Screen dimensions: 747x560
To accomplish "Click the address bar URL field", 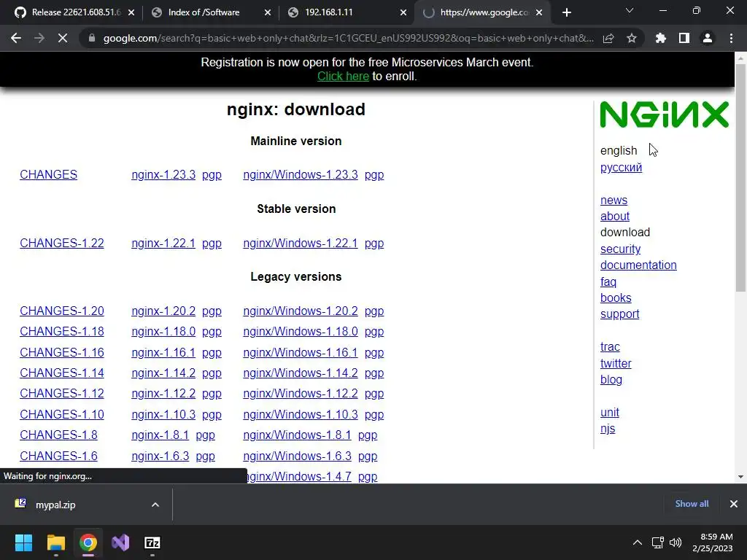I will 348,38.
